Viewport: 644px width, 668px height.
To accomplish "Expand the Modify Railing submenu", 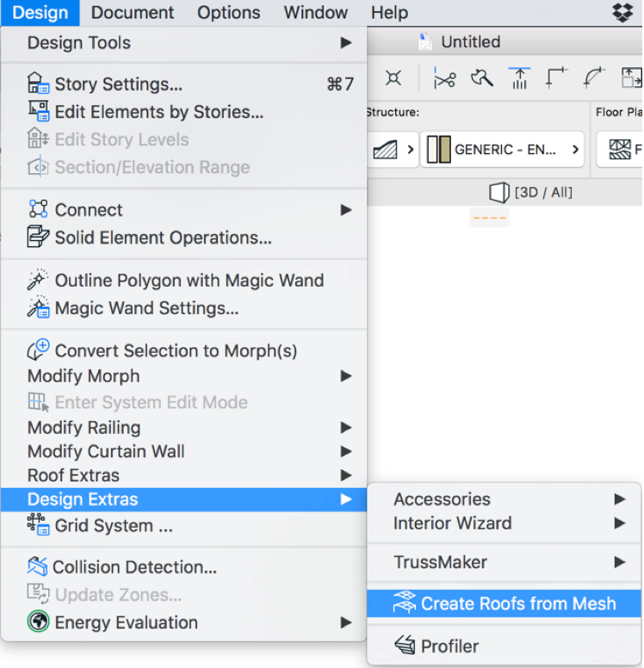I will click(x=183, y=427).
